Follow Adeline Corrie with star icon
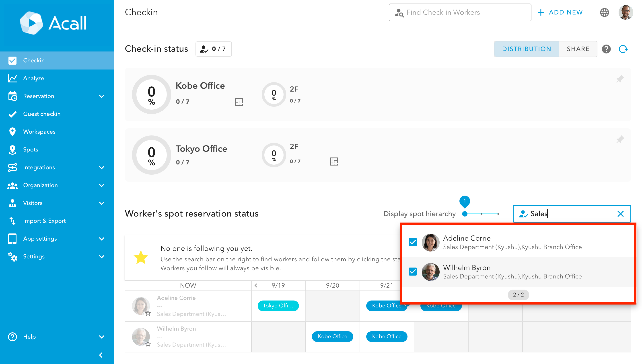 [148, 313]
